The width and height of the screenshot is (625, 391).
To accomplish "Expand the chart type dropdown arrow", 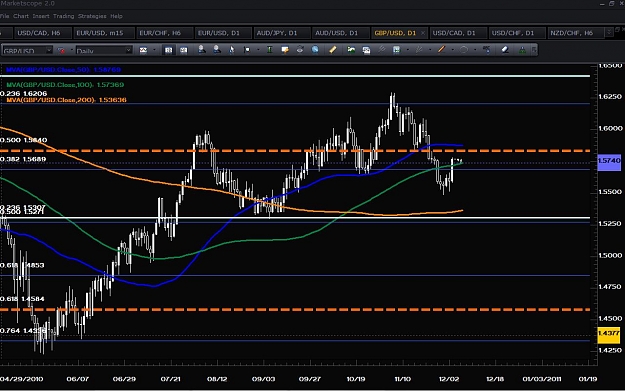I will tap(154, 50).
